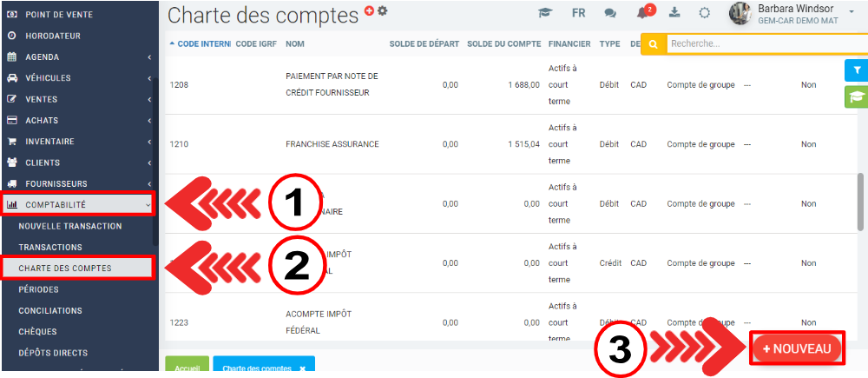Select Charte des comptes in the sidebar
This screenshot has height=378, width=868.
(65, 268)
